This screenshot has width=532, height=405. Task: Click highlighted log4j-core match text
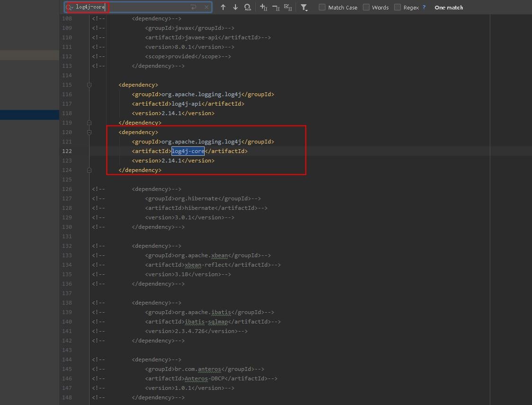coord(188,151)
